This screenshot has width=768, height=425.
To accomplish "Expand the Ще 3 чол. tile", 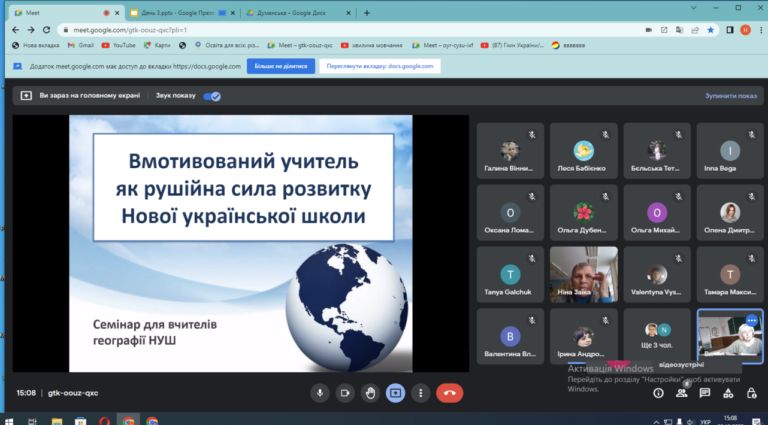I will 657,336.
